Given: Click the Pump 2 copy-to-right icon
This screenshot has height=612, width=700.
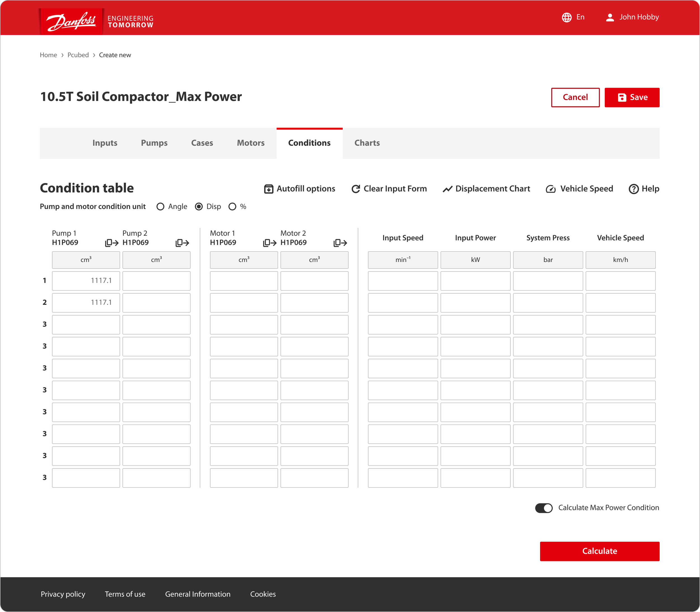Looking at the screenshot, I should [182, 243].
